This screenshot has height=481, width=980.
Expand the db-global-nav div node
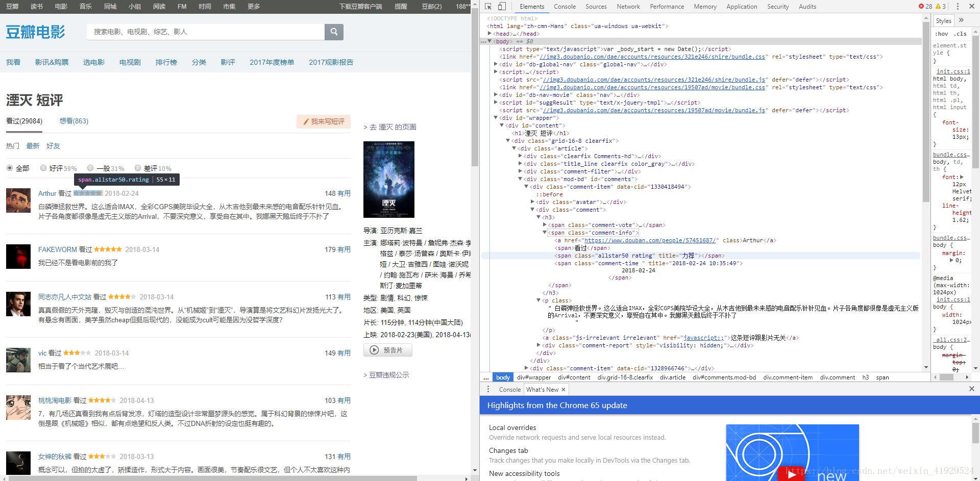point(496,64)
